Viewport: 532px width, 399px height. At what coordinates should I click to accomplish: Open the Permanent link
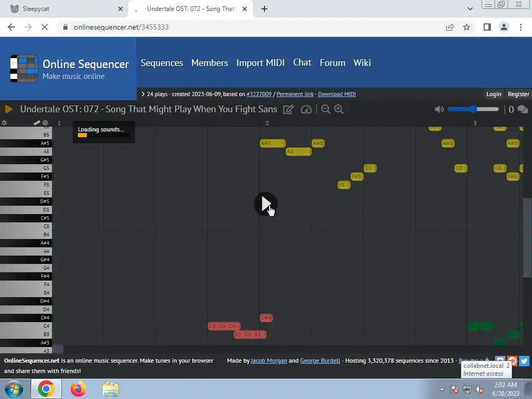click(295, 94)
